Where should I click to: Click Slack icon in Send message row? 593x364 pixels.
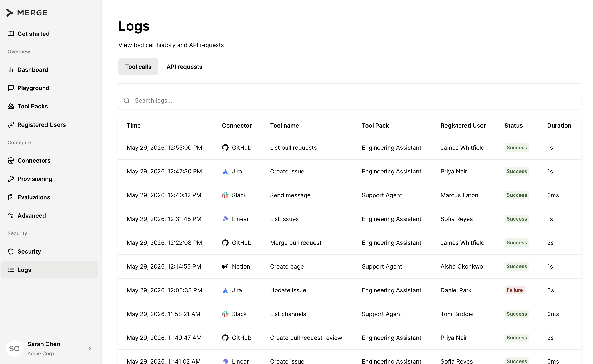tap(225, 195)
